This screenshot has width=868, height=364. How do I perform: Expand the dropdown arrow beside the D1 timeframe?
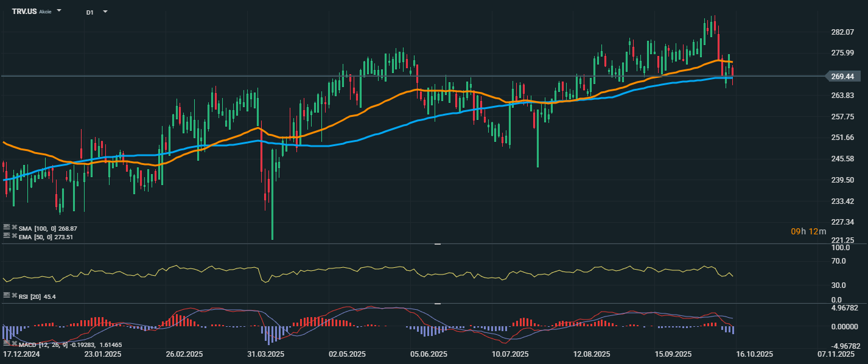105,11
